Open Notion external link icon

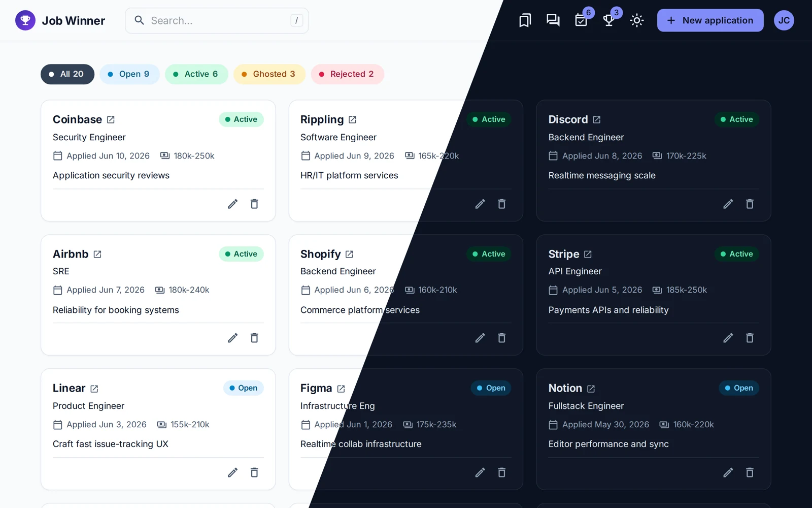point(591,389)
